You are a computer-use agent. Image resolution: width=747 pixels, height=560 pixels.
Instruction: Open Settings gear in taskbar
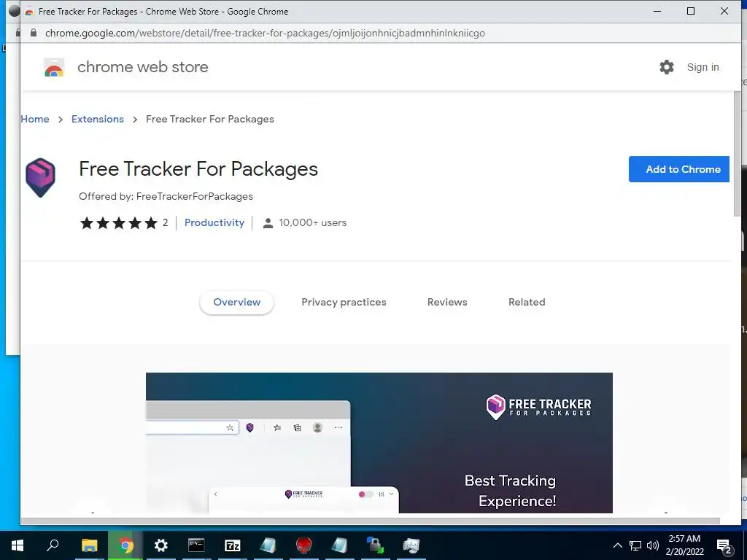click(x=161, y=545)
